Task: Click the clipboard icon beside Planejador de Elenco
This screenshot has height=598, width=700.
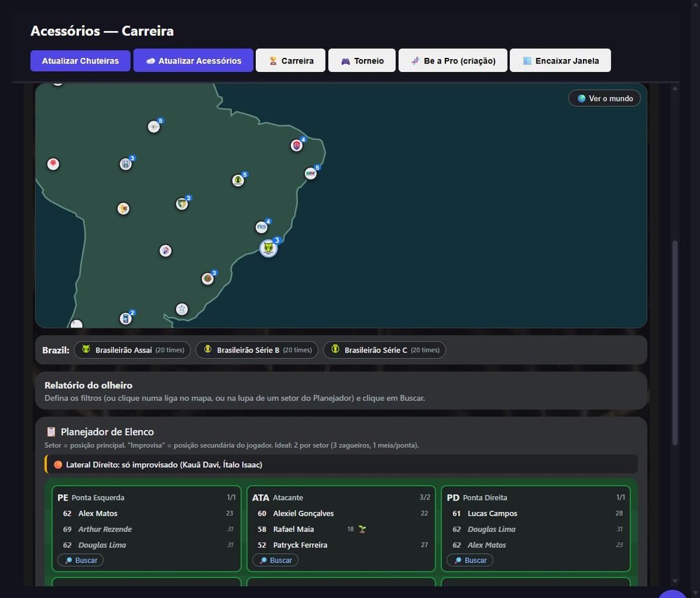Action: 51,431
